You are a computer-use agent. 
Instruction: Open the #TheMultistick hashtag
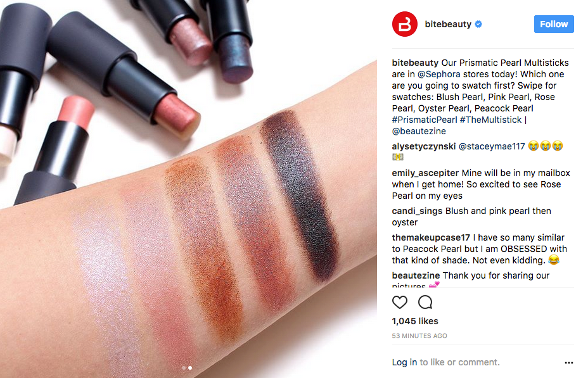click(491, 120)
